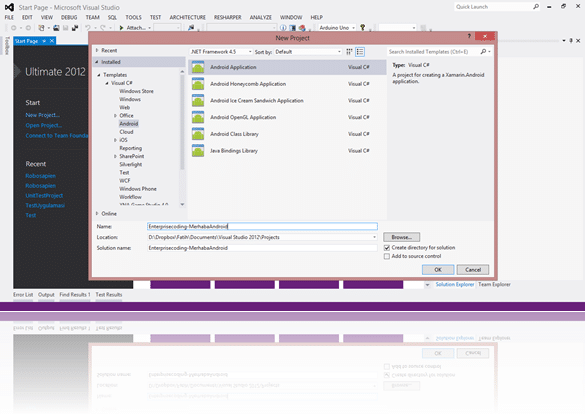Screen dimensions: 585x414
Task: Click the Redo toolbar icon
Action: [102, 28]
